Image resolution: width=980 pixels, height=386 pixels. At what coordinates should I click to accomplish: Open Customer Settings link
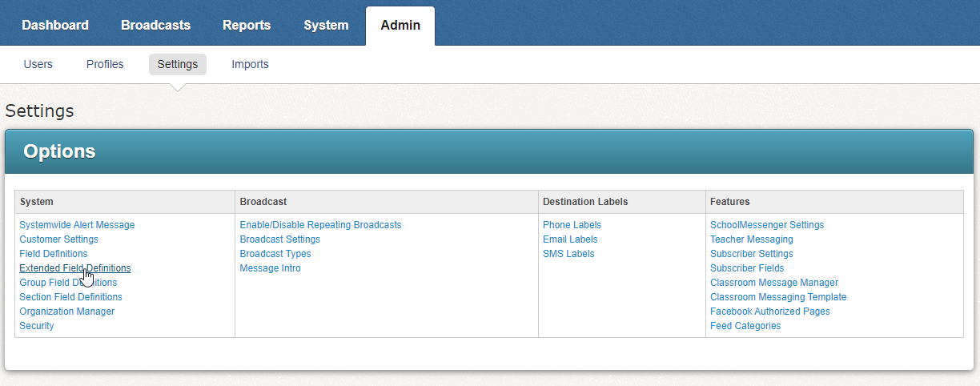click(58, 239)
